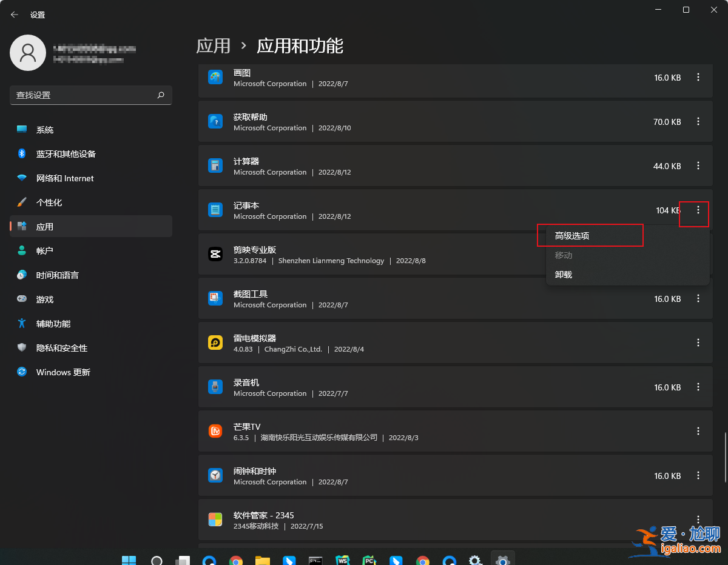Click the 闹钟和时钟 clock app icon
The width and height of the screenshot is (728, 565).
click(x=215, y=475)
